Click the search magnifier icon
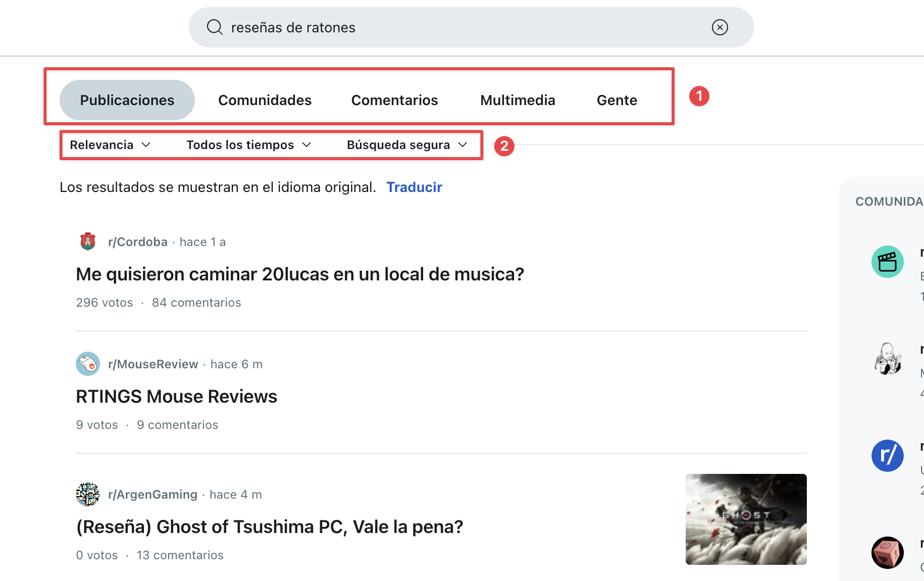 tap(214, 27)
